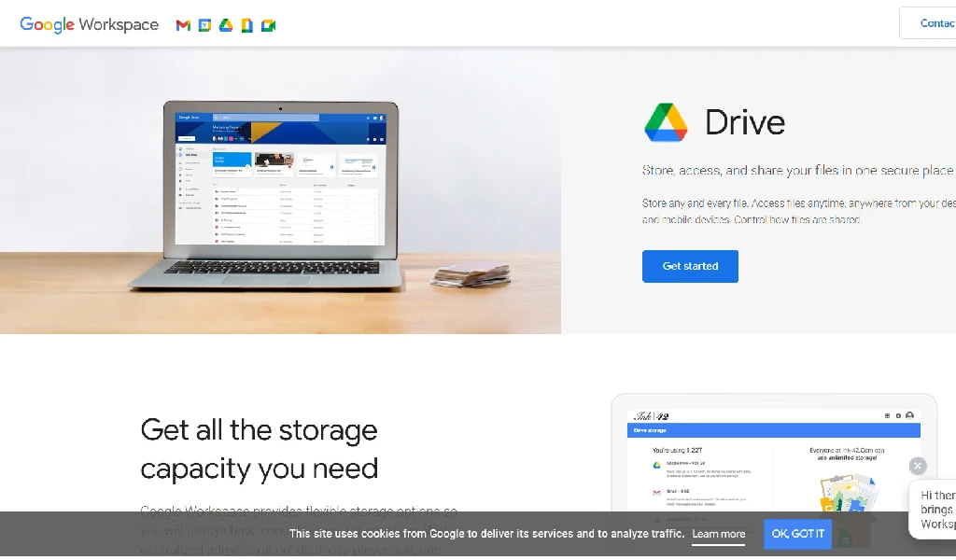This screenshot has height=560, width=956.
Task: Open the Google Meet icon in header
Action: click(x=268, y=25)
